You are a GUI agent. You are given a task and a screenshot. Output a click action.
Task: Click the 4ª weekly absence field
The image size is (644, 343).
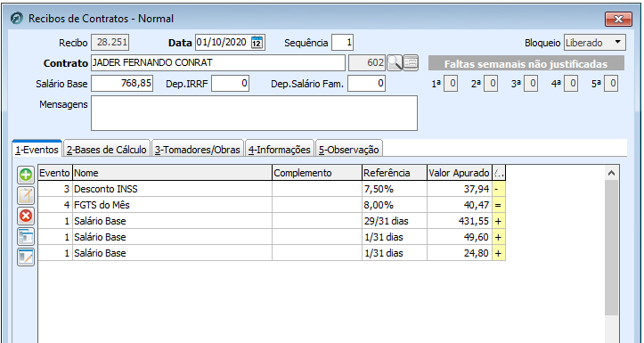tap(571, 84)
